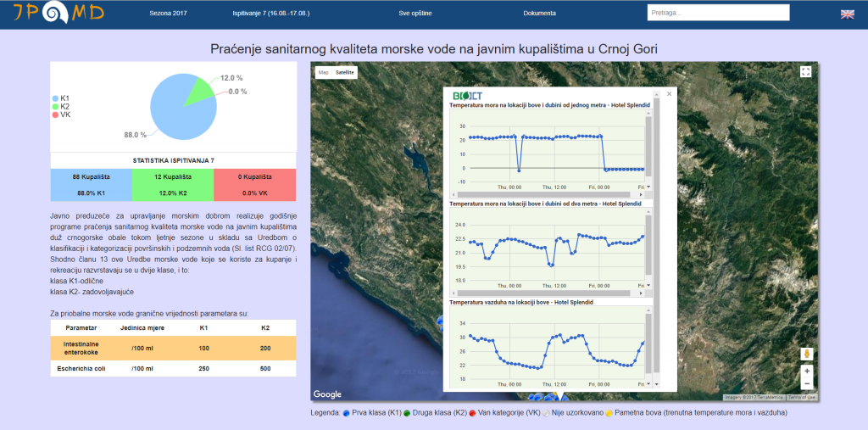This screenshot has height=430, width=868.
Task: Open the Terms of Use link on map
Action: click(x=802, y=397)
